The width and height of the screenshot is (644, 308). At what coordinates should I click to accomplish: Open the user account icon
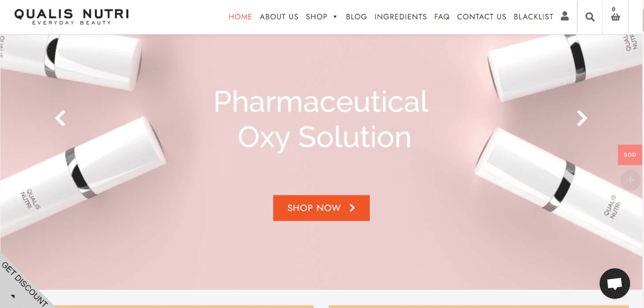[x=565, y=16]
